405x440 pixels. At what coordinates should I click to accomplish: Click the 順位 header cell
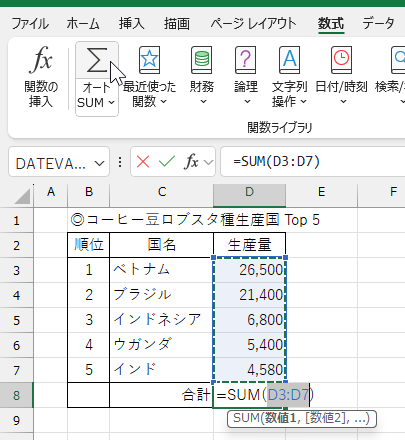(89, 245)
